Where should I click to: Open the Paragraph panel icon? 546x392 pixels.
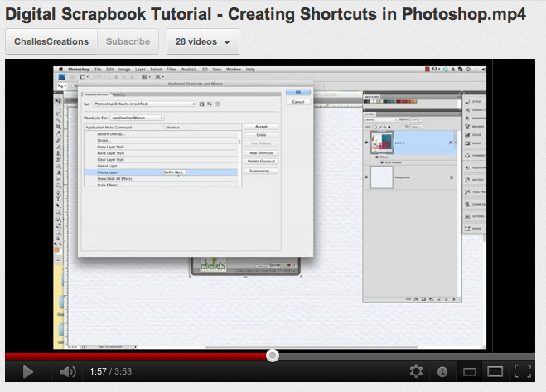(467, 119)
